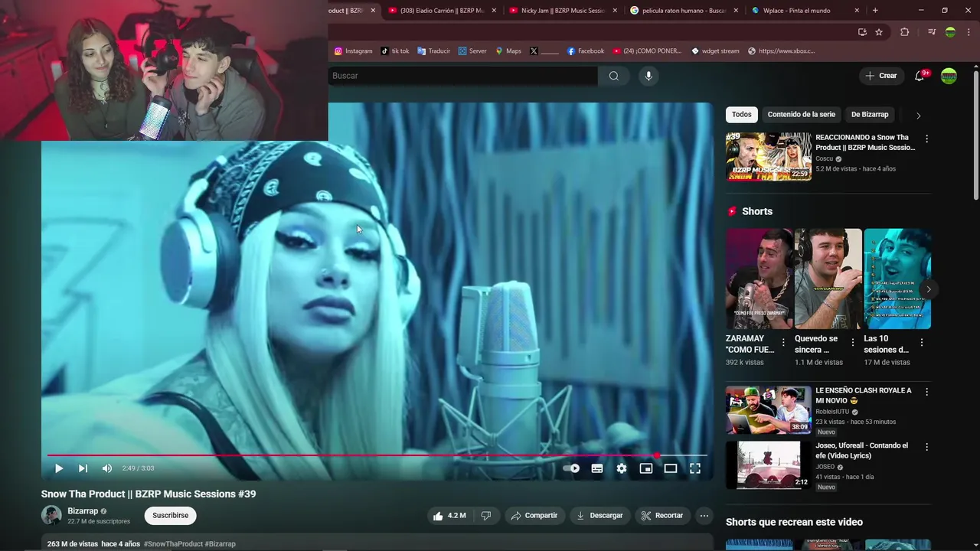Screen dimensions: 980x551
Task: Toggle theater mode
Action: pos(671,468)
